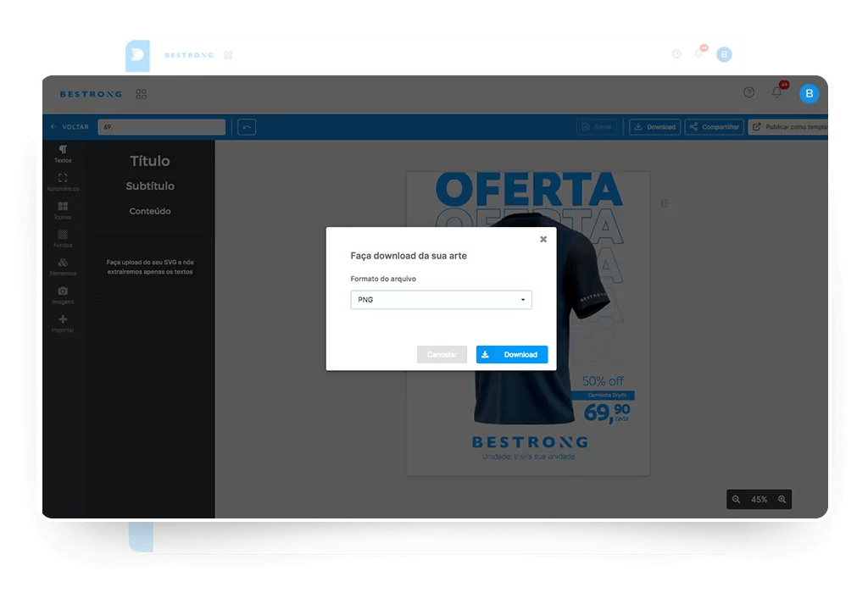Select 'Unidade: Insira sua unidade' text
This screenshot has width=868, height=593.
tap(528, 457)
